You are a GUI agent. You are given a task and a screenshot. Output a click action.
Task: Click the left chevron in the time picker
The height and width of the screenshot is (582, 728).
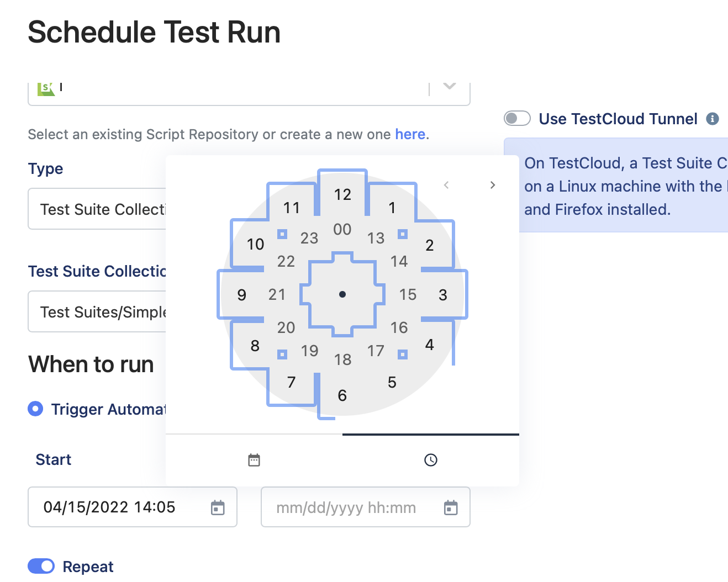coord(446,185)
